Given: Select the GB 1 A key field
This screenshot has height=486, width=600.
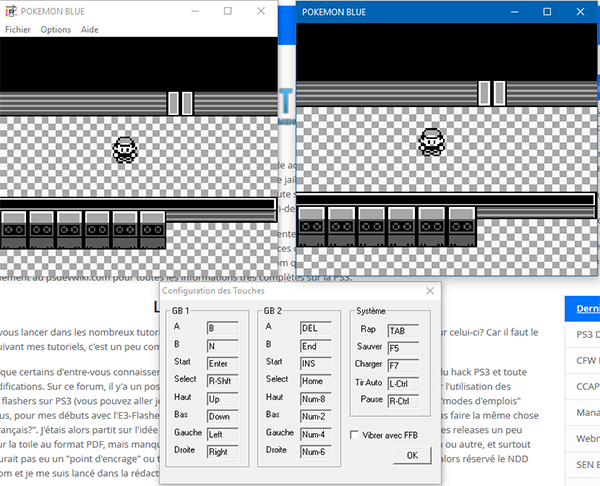Looking at the screenshot, I should pyautogui.click(x=222, y=328).
